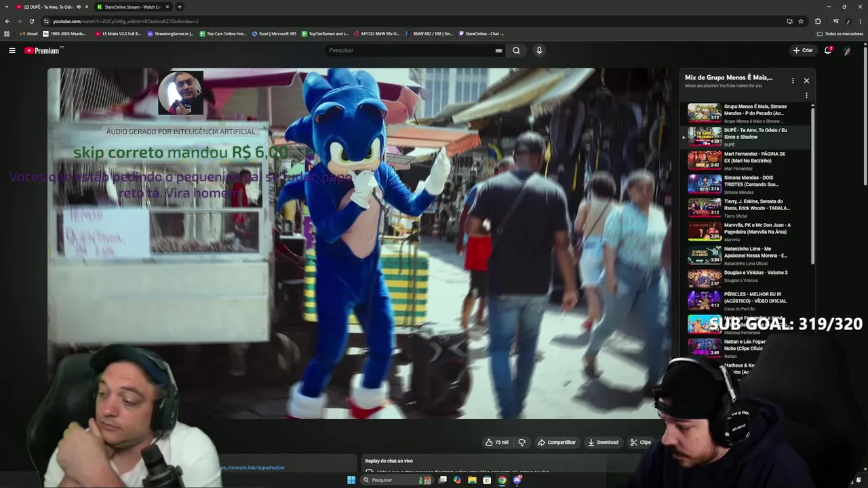This screenshot has width=868, height=488.
Task: Open a new browser tab
Action: [180, 7]
